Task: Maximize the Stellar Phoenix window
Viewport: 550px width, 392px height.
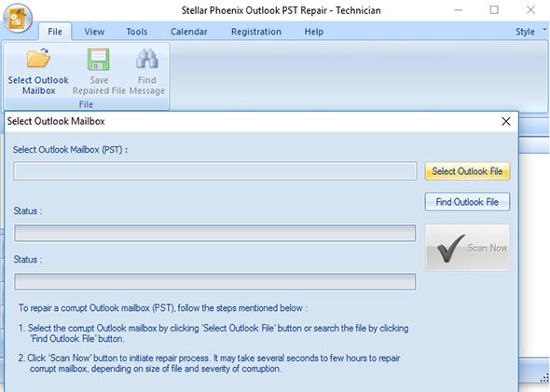Action: click(x=494, y=10)
